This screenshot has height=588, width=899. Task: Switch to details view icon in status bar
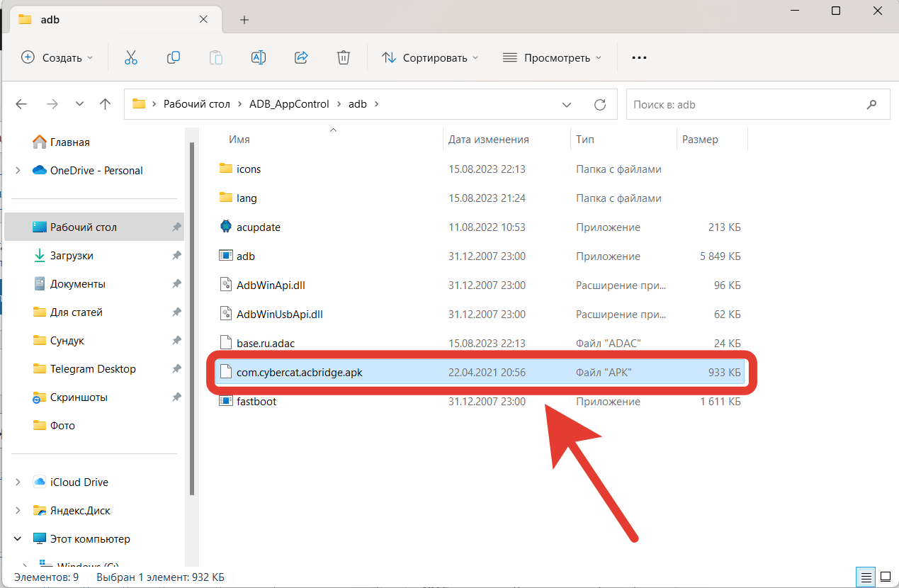pos(864,577)
